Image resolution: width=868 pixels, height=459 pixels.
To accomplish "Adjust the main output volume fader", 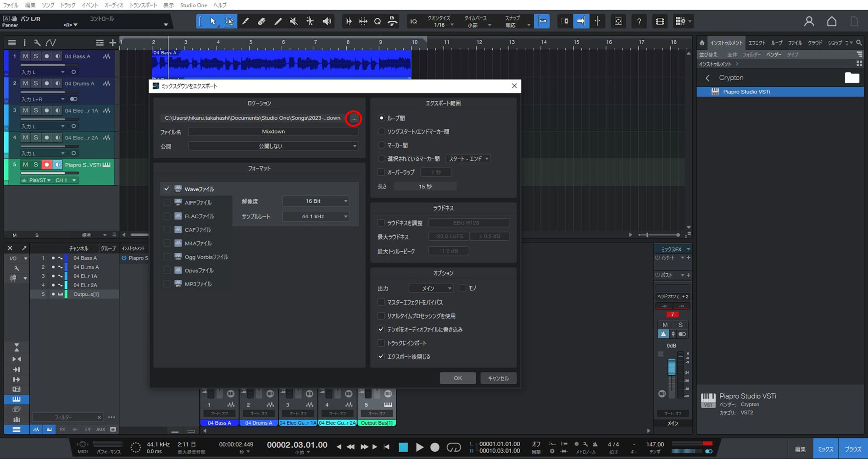I will click(671, 367).
